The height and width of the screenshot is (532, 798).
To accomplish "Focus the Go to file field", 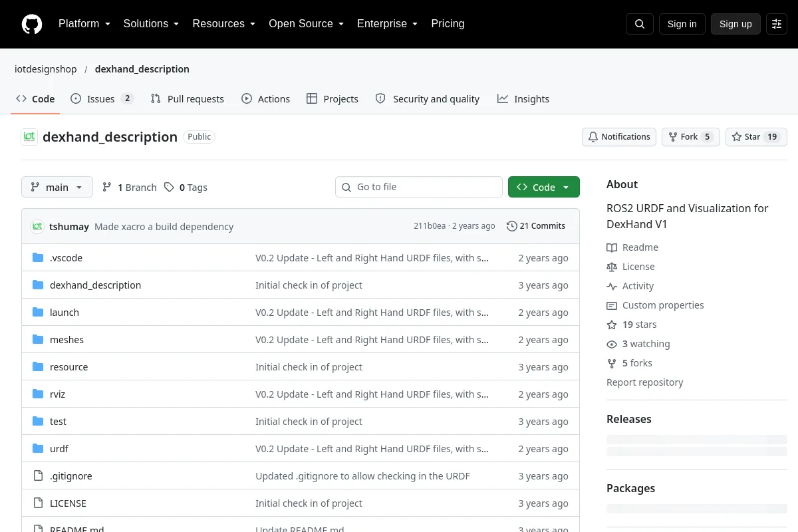I will 419,188.
